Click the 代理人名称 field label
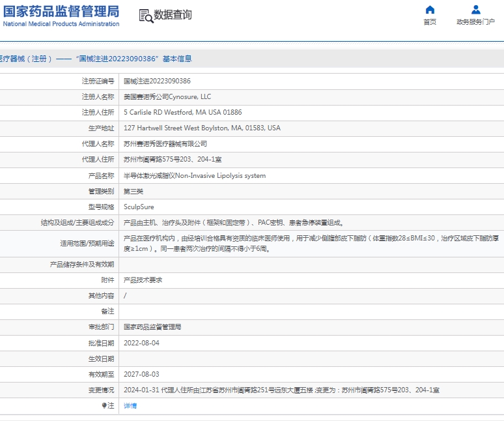This screenshot has width=504, height=421. pyautogui.click(x=98, y=144)
